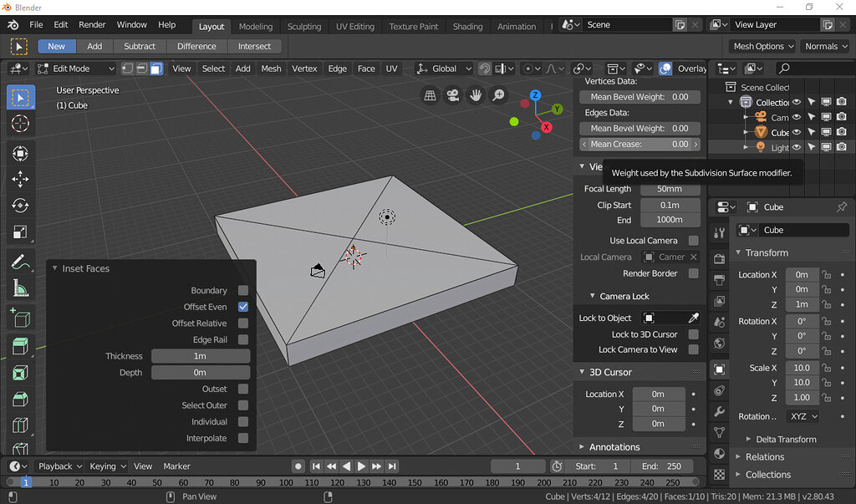Disable the Offset Even checkbox
Screen dimensions: 856x504
243,307
